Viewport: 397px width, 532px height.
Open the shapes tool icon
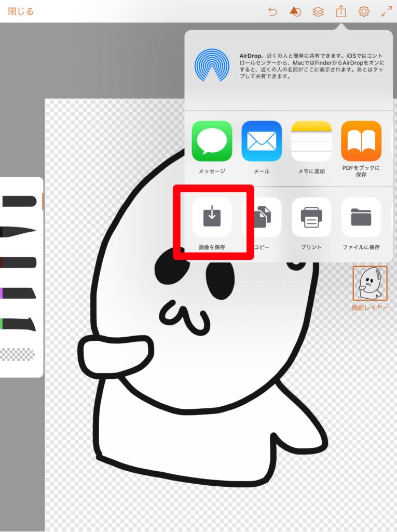coord(295,12)
